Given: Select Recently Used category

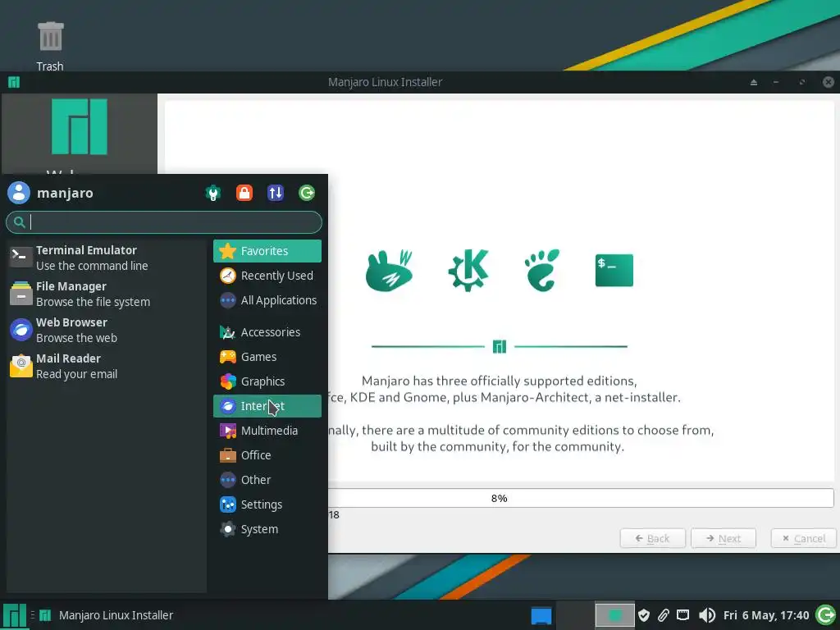Looking at the screenshot, I should [x=267, y=276].
